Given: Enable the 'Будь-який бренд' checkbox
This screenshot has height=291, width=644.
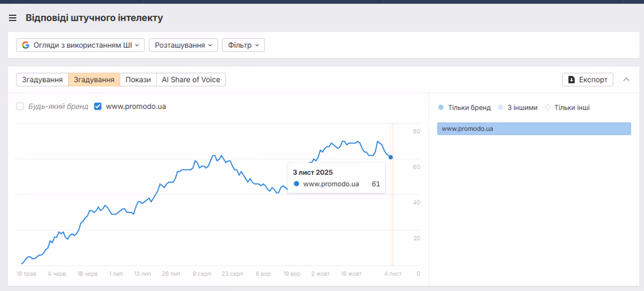Looking at the screenshot, I should click(x=20, y=106).
